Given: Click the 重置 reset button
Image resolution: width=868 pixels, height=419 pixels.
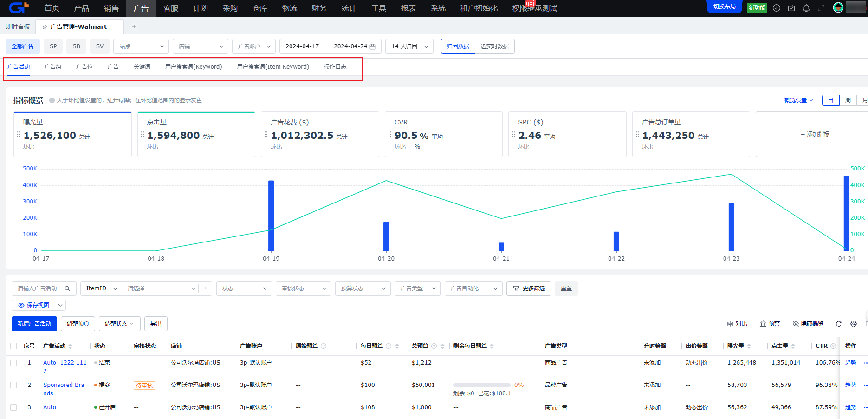Looking at the screenshot, I should (x=566, y=288).
